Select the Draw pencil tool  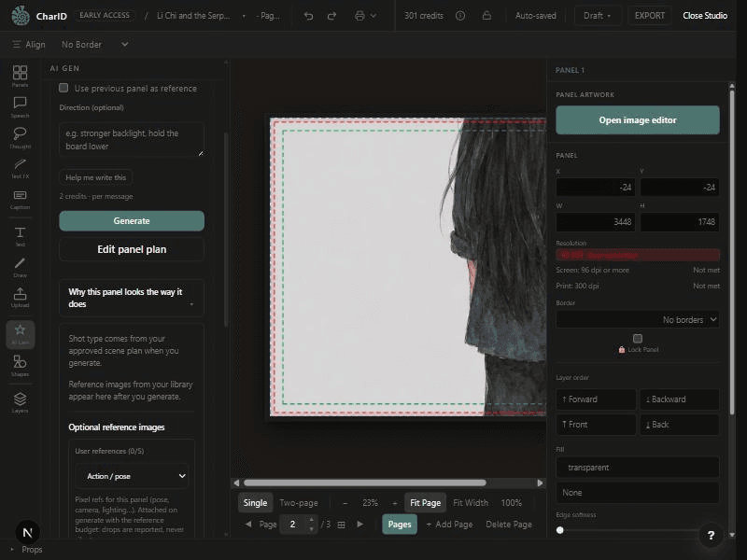pyautogui.click(x=20, y=267)
